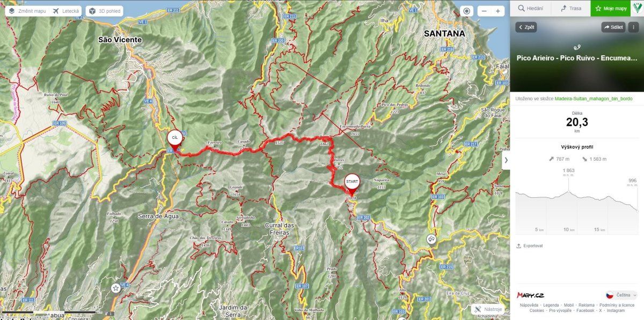Go back with the Zpět button
644x320 pixels.
pyautogui.click(x=526, y=27)
